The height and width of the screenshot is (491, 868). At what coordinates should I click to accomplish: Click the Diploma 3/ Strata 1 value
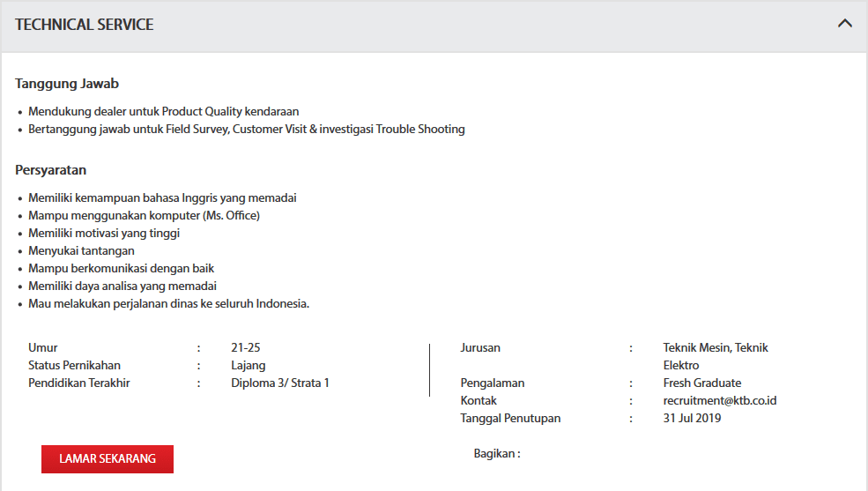(279, 383)
